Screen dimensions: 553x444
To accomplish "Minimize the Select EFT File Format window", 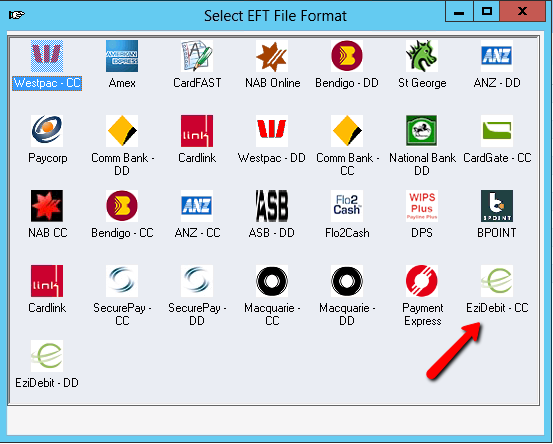I will pyautogui.click(x=459, y=12).
